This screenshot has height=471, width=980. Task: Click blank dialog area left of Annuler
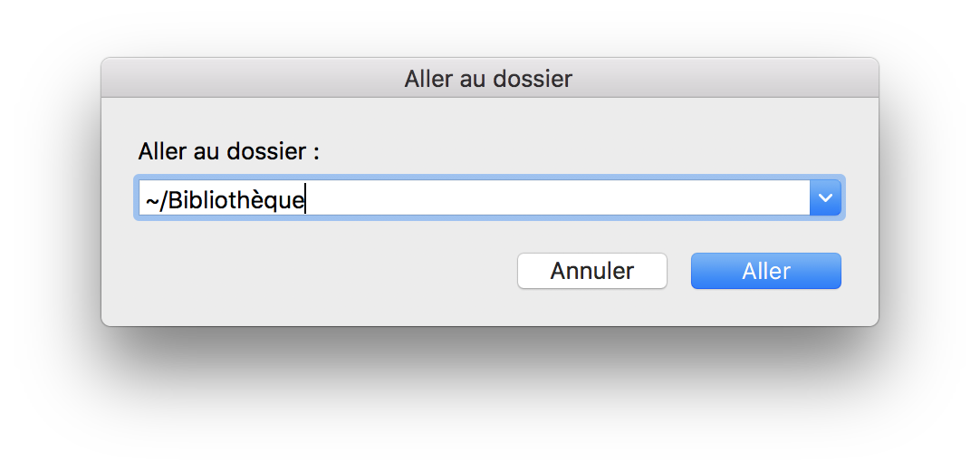(x=317, y=271)
